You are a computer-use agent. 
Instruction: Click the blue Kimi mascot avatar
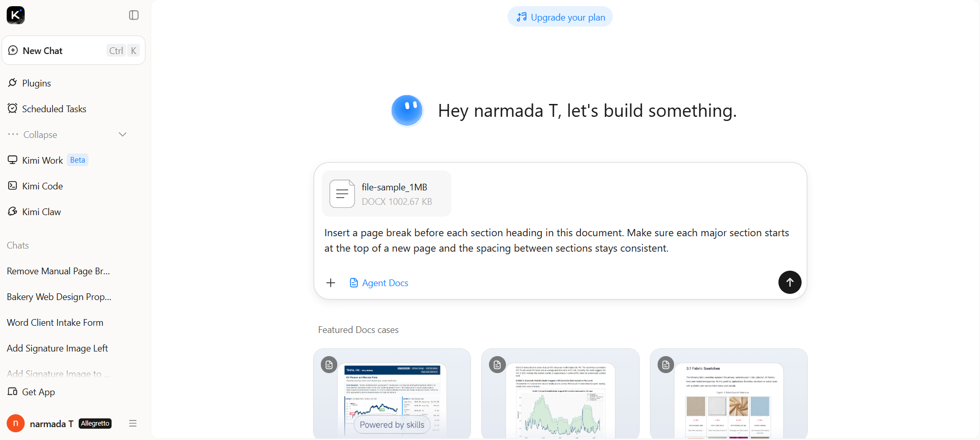pyautogui.click(x=407, y=110)
